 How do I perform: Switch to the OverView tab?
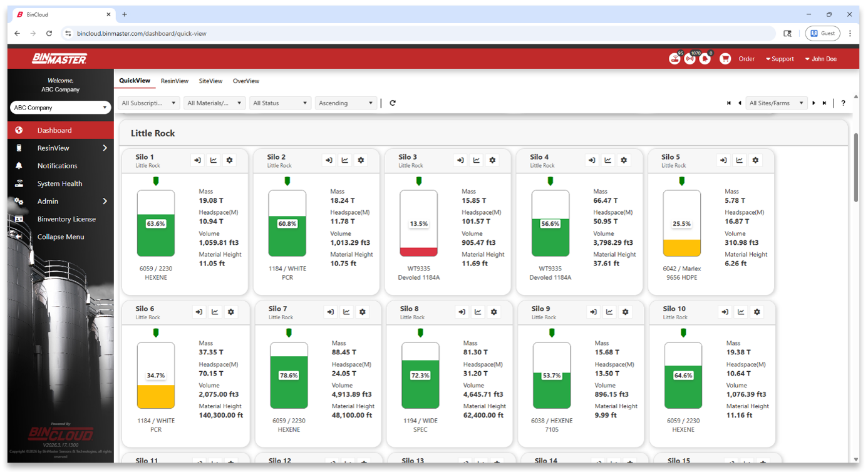tap(246, 81)
